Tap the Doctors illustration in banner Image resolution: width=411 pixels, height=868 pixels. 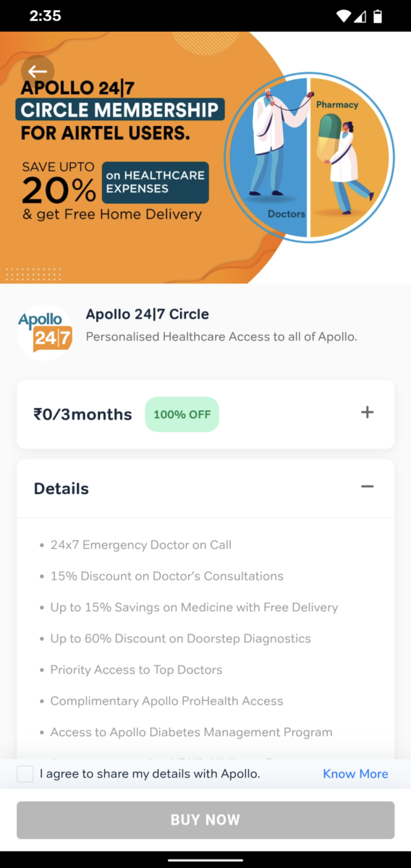click(269, 156)
